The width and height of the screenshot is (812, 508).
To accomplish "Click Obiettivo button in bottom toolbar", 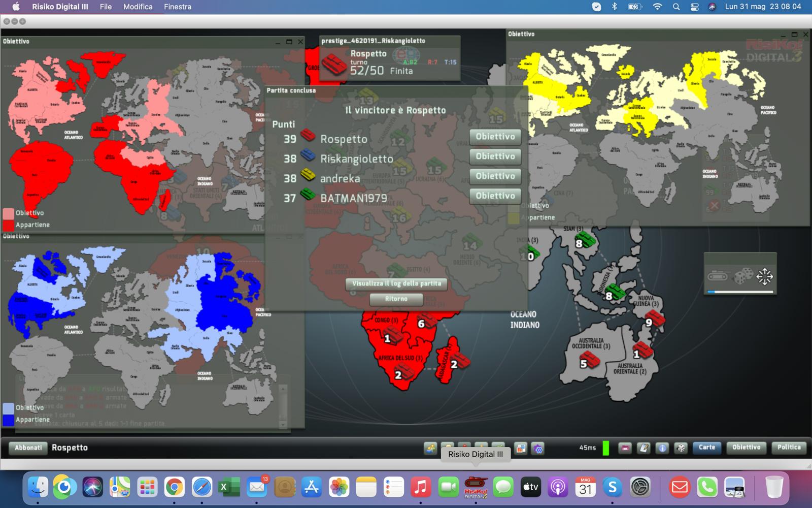I will 746,448.
